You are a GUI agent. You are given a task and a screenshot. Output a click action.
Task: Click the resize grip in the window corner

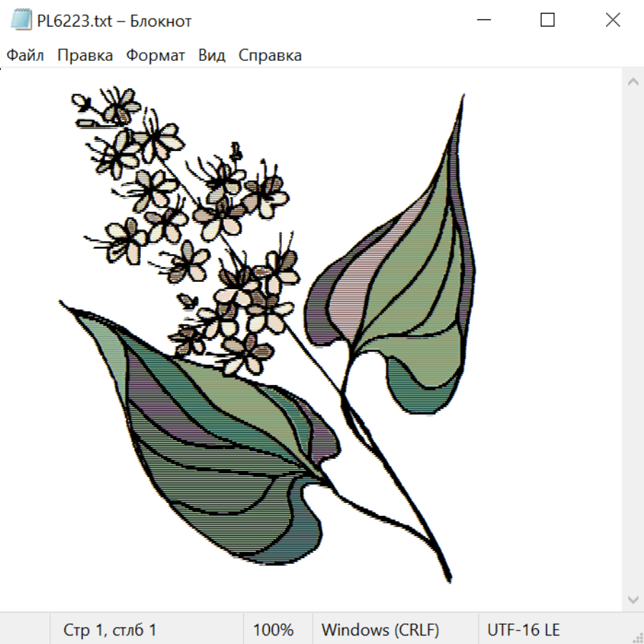tap(636, 636)
